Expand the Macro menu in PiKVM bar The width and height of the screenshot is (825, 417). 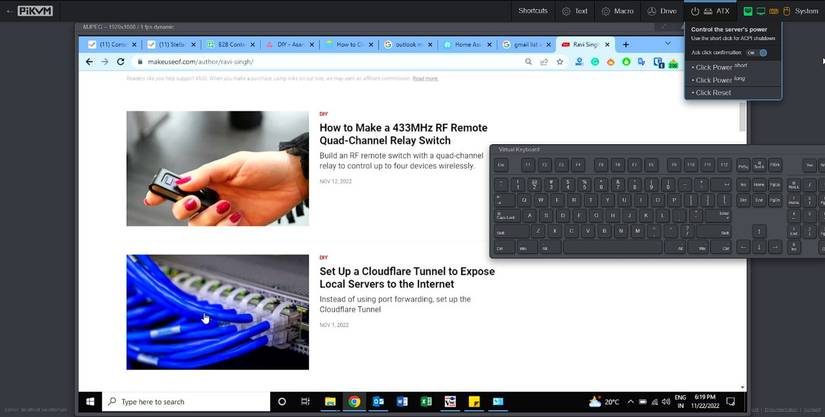[617, 11]
